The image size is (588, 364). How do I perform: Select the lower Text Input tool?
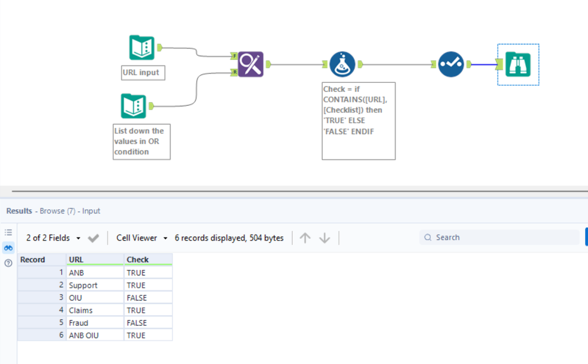click(134, 106)
